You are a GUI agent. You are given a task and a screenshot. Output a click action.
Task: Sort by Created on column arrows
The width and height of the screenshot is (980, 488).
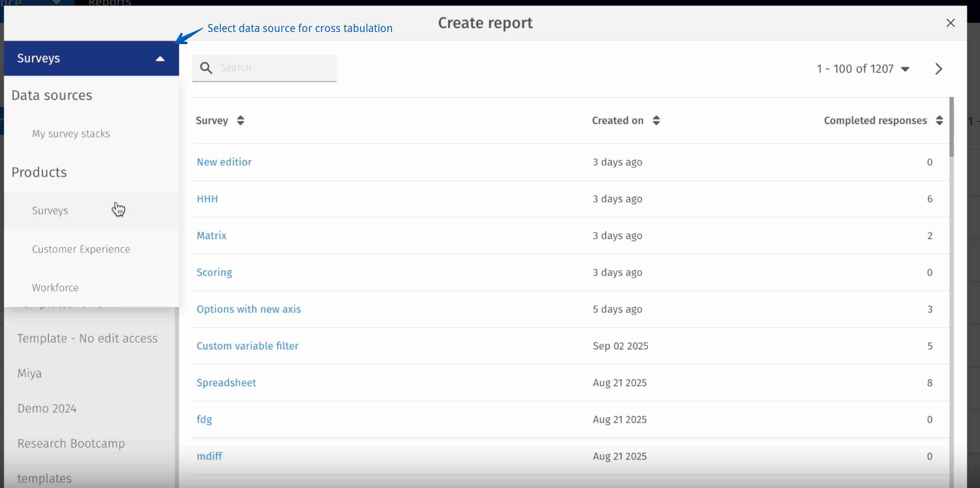[656, 120]
